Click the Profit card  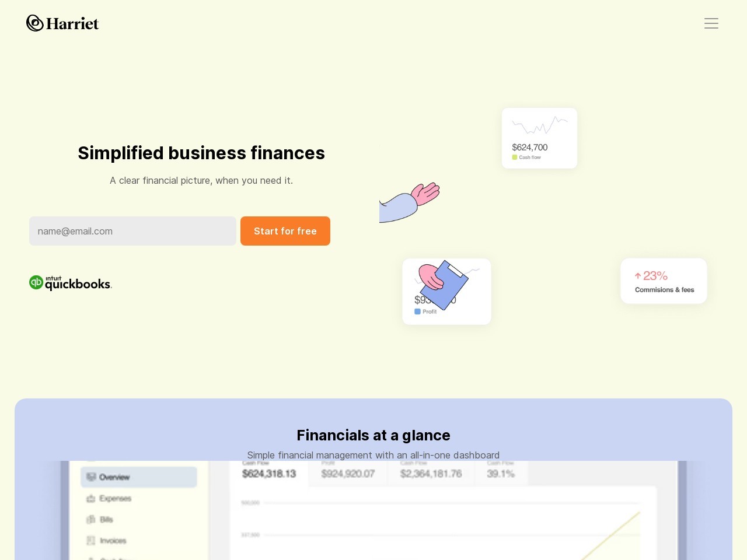(x=446, y=292)
